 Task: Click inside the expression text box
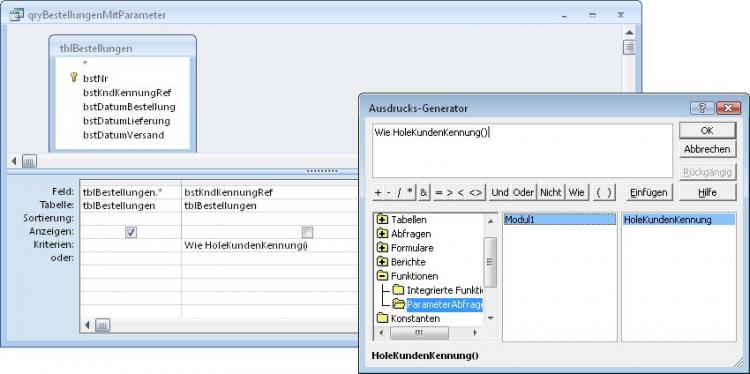click(522, 151)
